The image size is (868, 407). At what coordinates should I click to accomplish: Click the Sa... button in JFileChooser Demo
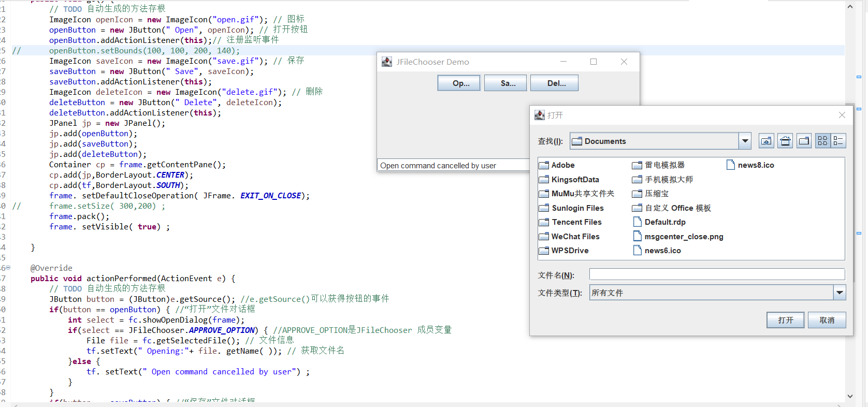[x=505, y=83]
